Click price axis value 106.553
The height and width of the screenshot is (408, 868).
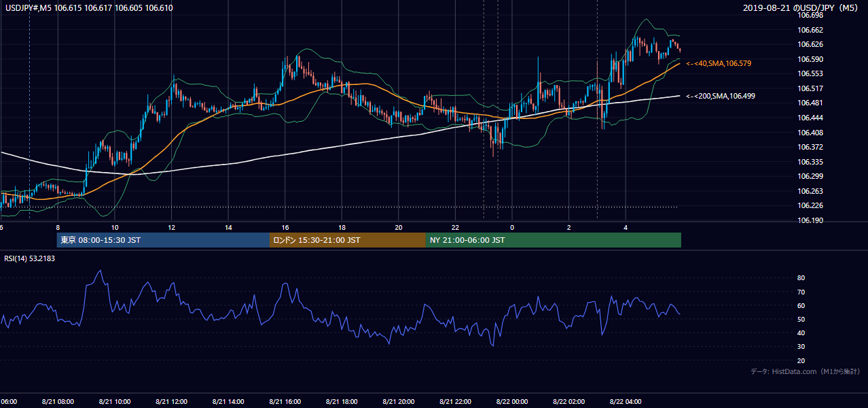click(810, 73)
